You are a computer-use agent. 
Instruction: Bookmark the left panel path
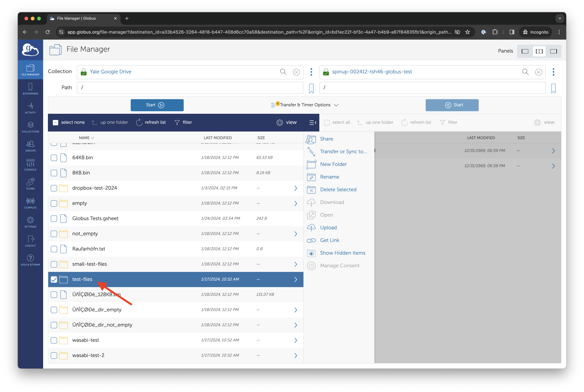[x=311, y=88]
